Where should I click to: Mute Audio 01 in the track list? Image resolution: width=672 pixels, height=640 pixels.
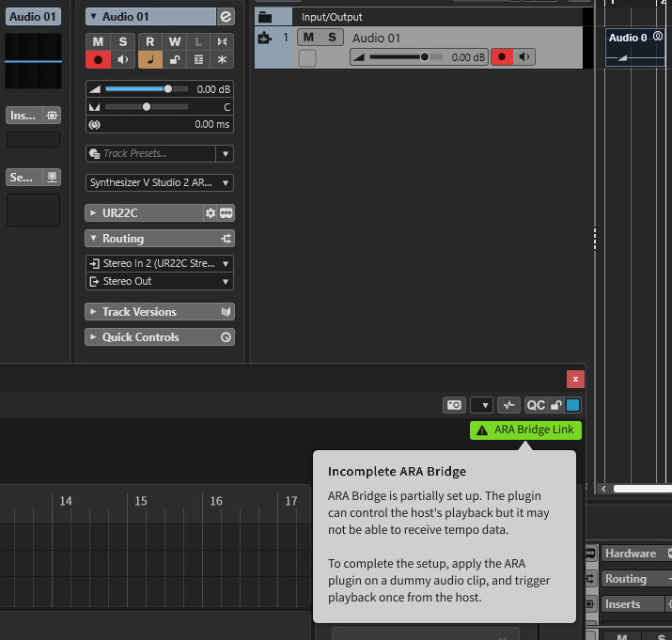pyautogui.click(x=307, y=38)
